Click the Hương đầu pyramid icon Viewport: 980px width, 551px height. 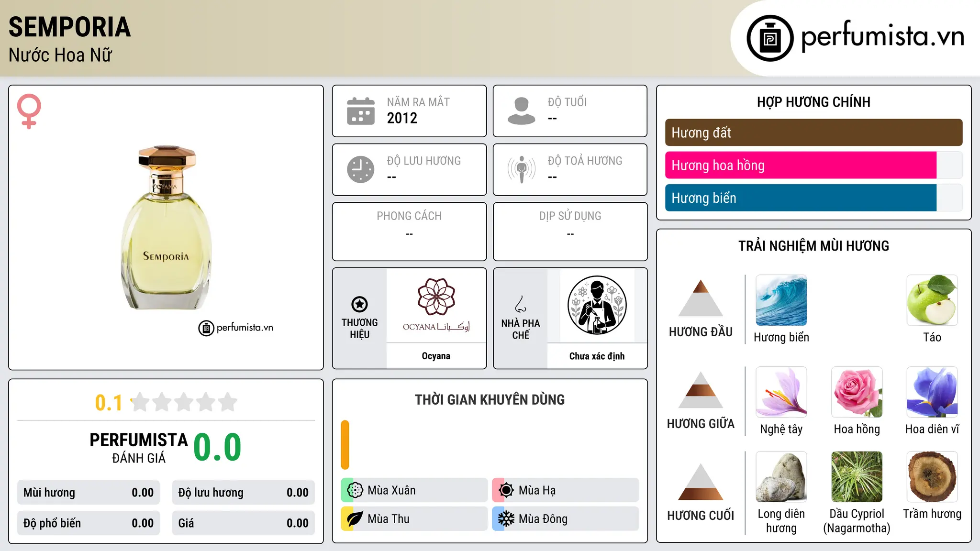coord(701,298)
